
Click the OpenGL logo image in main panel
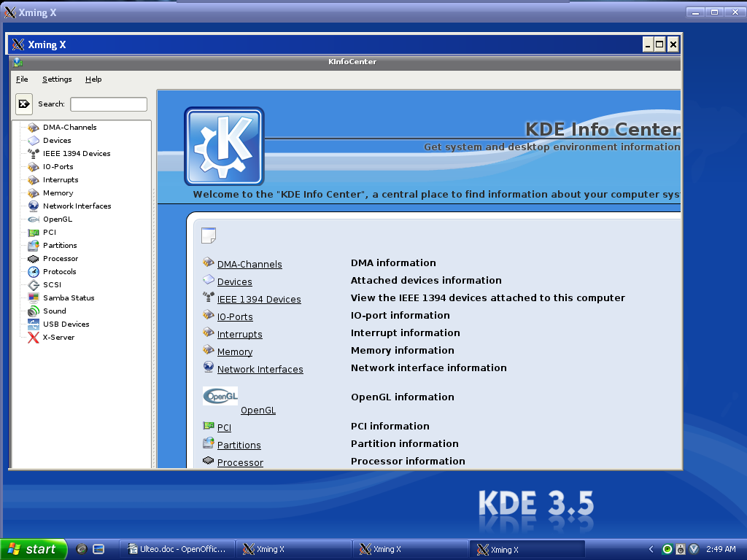(220, 396)
